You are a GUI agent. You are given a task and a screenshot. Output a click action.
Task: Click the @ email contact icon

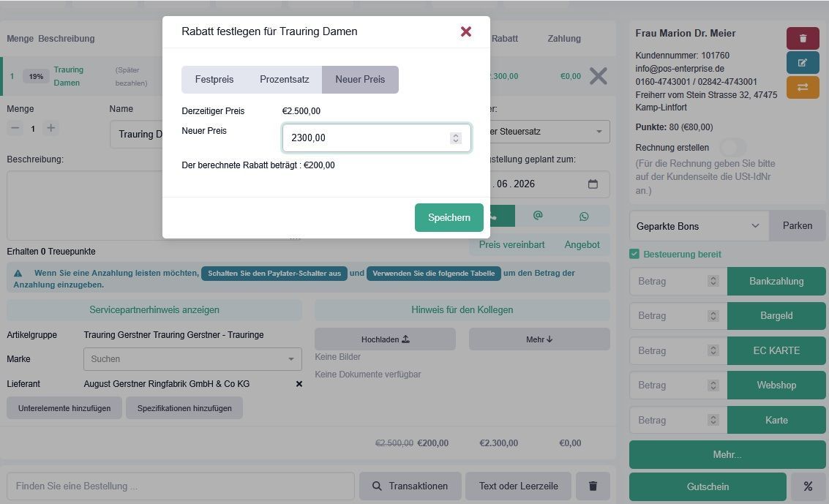[538, 216]
